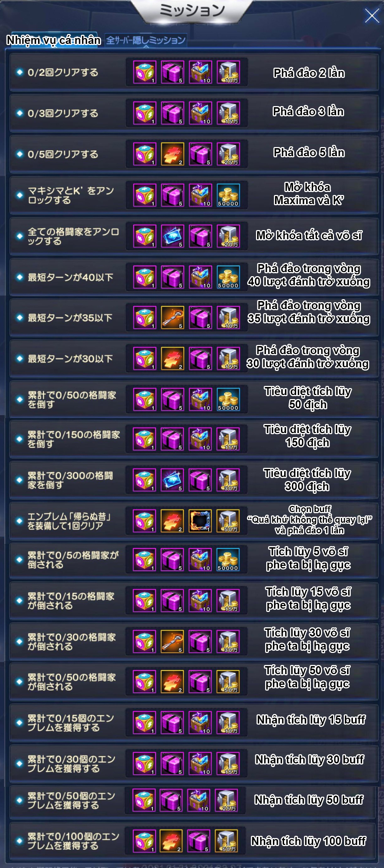Click the 最短ターンが30以下 mission text
The image size is (384, 868).
click(70, 359)
